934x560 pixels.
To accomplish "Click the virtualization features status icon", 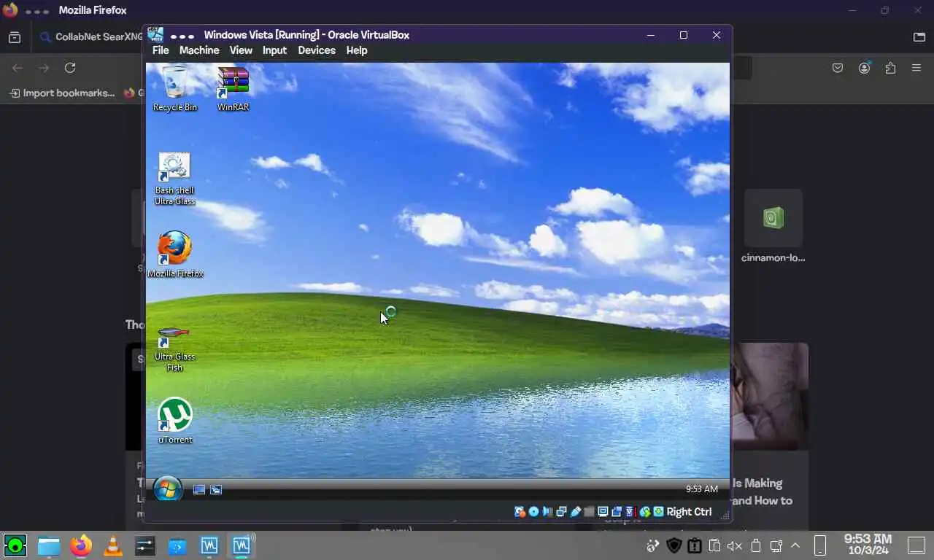I will point(630,512).
